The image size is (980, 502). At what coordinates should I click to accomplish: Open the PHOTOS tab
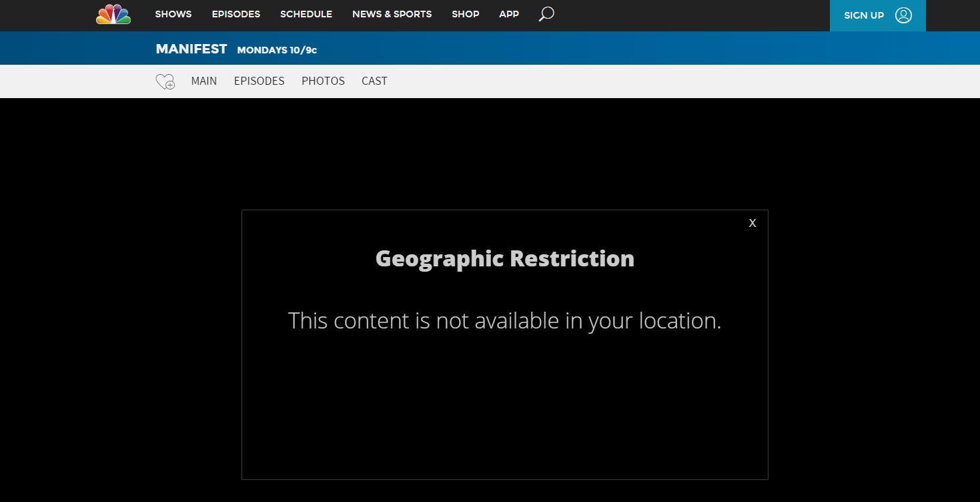[x=324, y=81]
